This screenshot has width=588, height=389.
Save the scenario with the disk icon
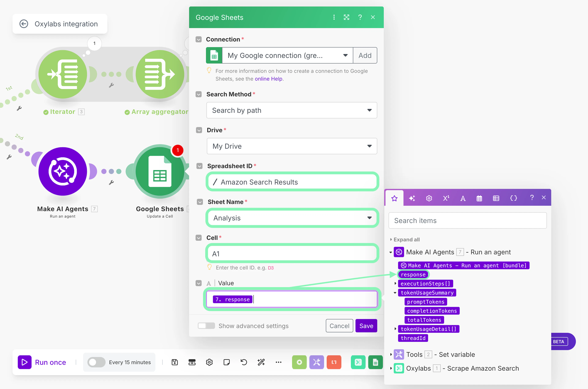tap(175, 362)
